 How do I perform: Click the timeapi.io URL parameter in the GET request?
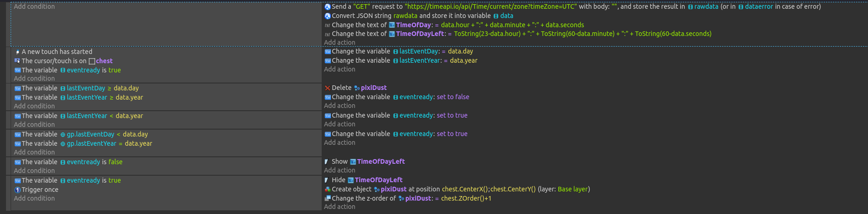[491, 6]
